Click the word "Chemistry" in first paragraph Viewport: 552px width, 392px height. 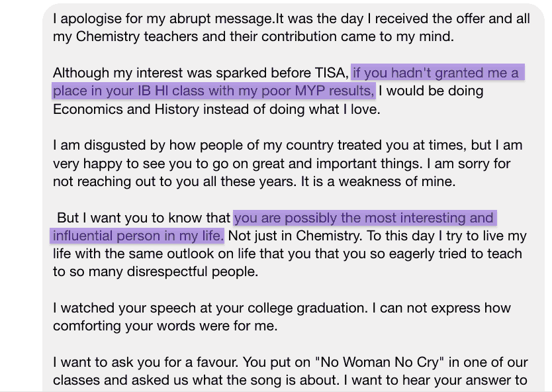point(108,36)
